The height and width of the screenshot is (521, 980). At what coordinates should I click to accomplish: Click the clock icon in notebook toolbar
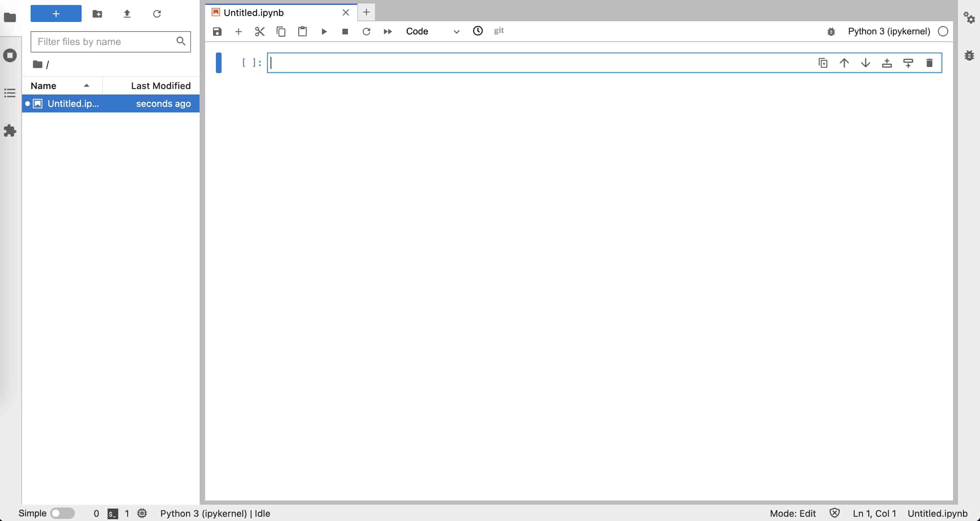[x=478, y=31]
